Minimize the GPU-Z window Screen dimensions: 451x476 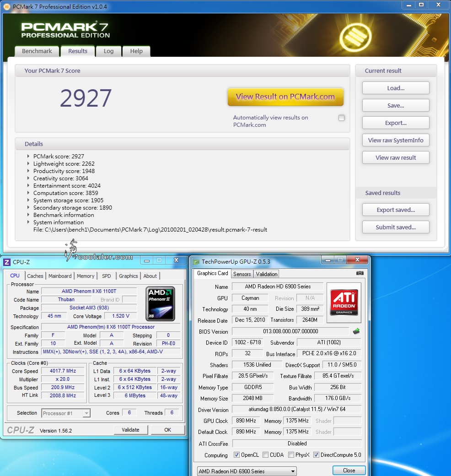click(328, 260)
